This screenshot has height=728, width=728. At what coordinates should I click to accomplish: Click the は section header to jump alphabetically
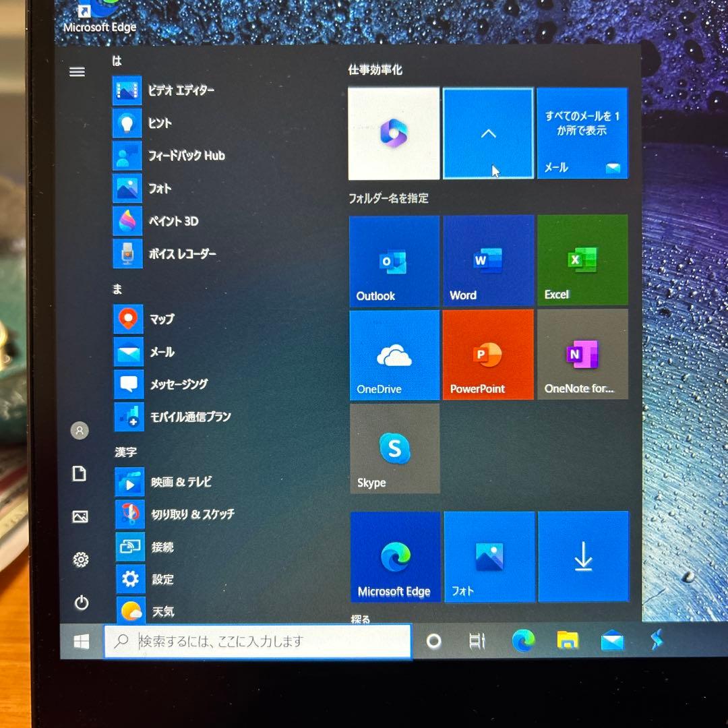pos(117,61)
